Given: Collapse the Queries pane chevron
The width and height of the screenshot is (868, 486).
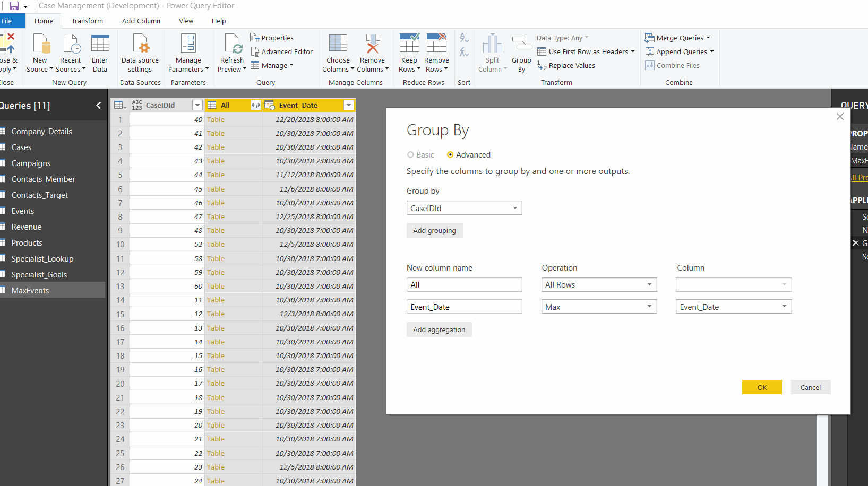Looking at the screenshot, I should pyautogui.click(x=99, y=106).
